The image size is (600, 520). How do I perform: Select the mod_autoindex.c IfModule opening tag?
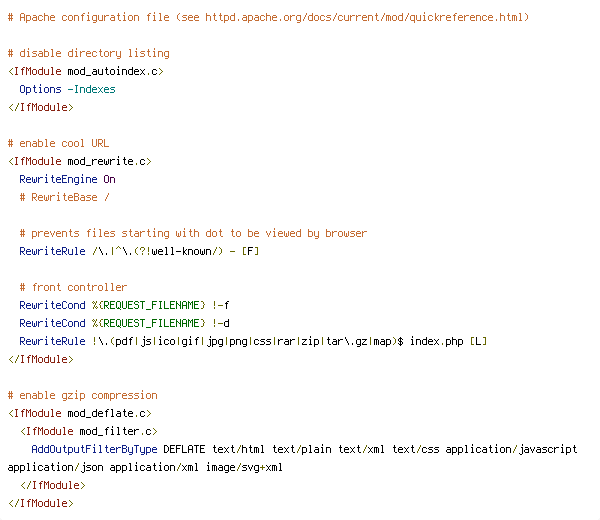point(86,72)
